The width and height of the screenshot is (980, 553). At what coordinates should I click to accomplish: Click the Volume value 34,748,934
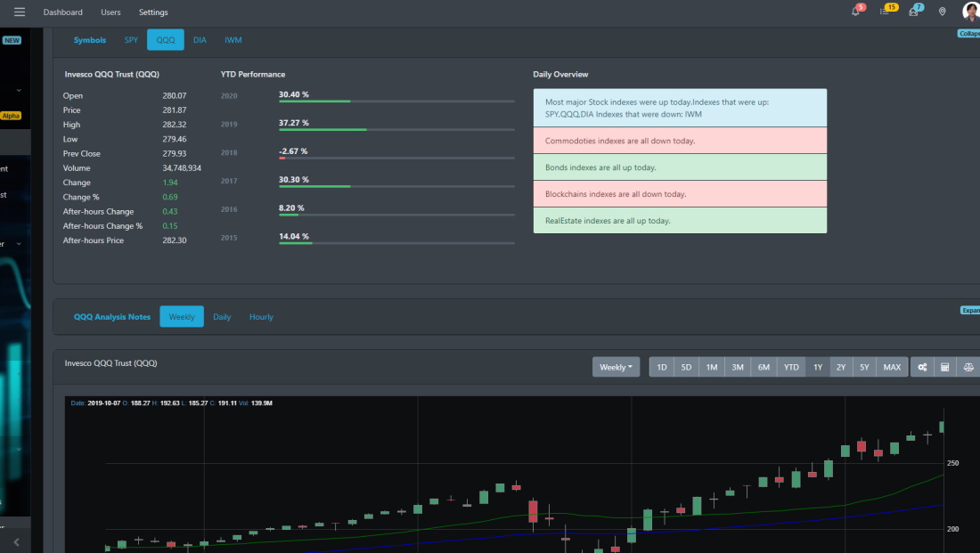click(x=182, y=168)
